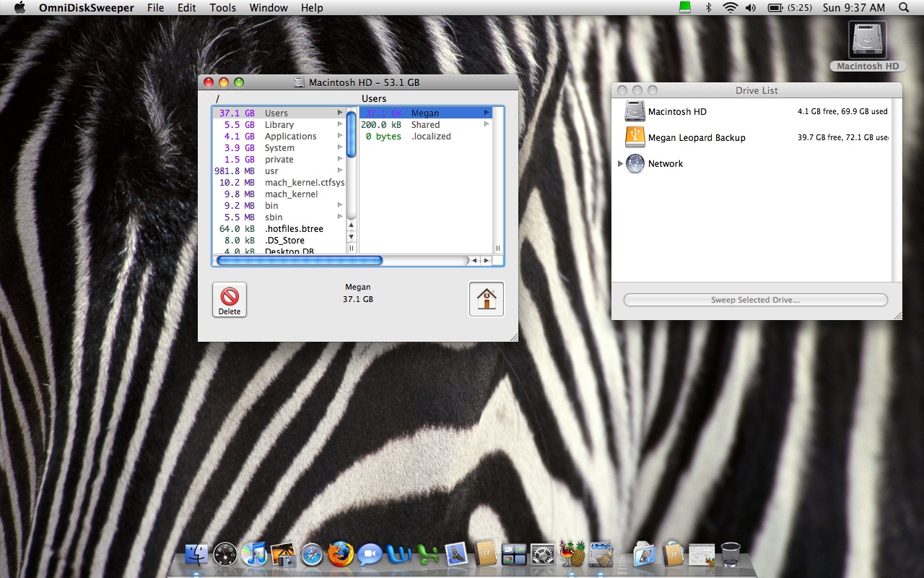Select the mach_kernel.ctfsys file row
Viewport: 924px width, 578px height.
point(279,182)
